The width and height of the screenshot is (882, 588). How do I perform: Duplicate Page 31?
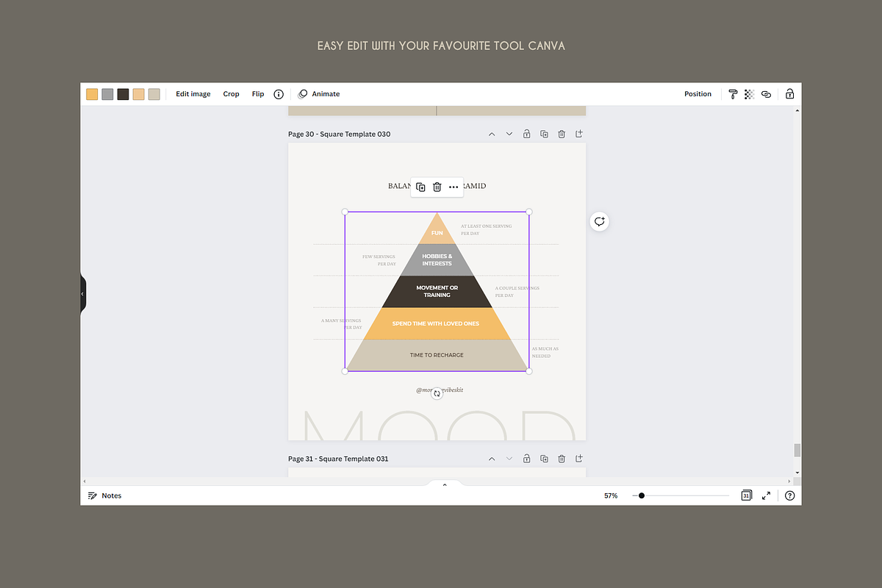(544, 459)
